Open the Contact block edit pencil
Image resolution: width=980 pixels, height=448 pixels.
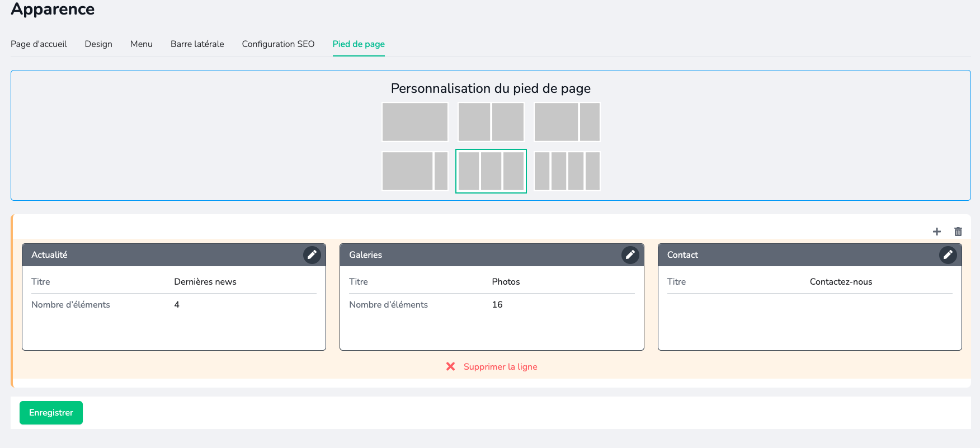948,255
